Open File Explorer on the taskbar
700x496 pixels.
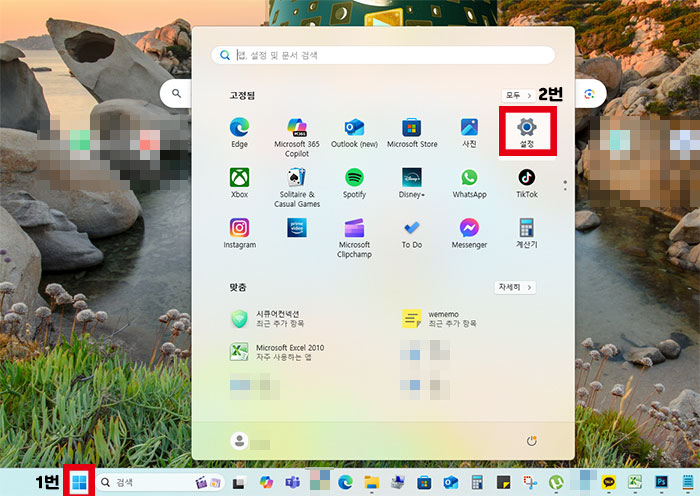pyautogui.click(x=371, y=482)
